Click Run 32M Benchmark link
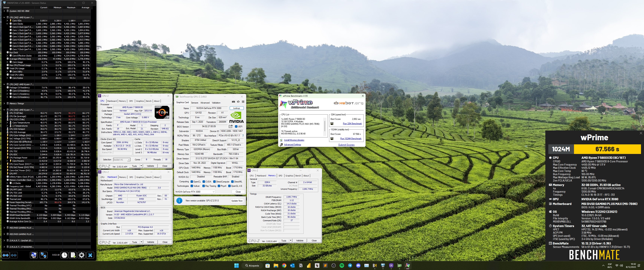This screenshot has height=270, width=644. (x=352, y=124)
